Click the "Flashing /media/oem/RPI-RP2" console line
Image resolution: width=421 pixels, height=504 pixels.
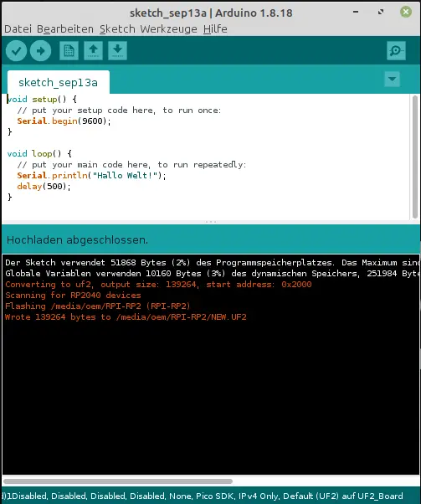point(98,306)
